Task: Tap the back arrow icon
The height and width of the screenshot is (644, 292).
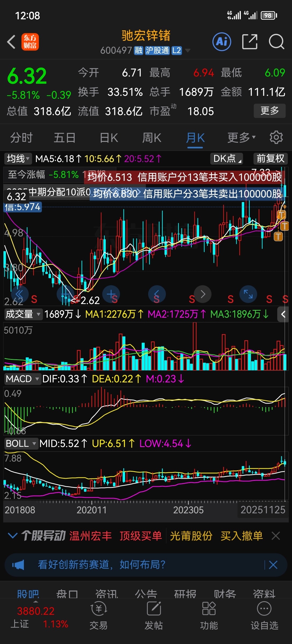Action: [x=11, y=42]
